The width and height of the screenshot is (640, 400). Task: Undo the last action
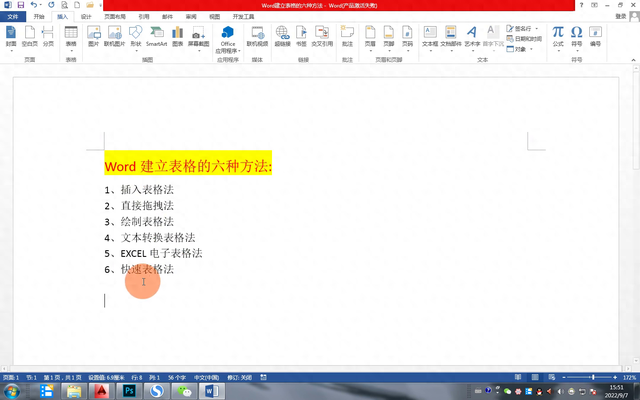[x=33, y=5]
